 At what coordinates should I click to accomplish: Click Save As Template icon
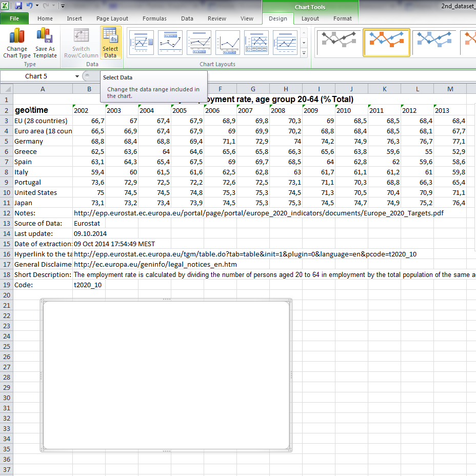[x=45, y=43]
